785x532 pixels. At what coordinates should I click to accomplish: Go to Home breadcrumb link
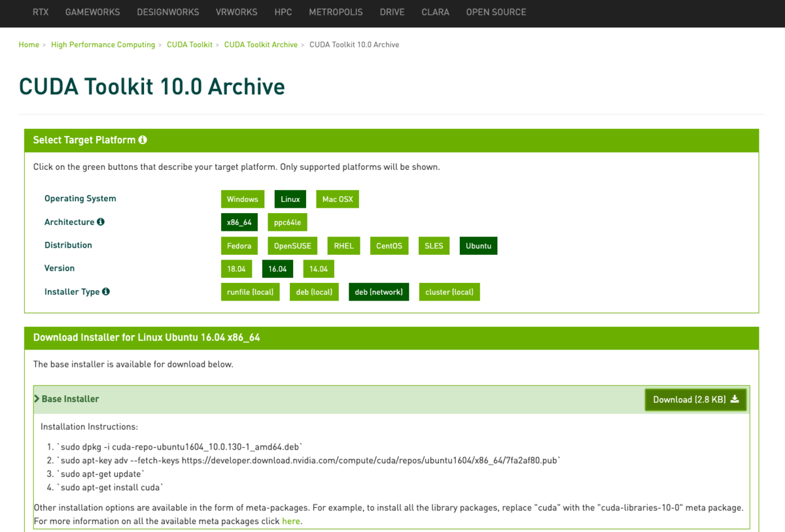tap(29, 44)
